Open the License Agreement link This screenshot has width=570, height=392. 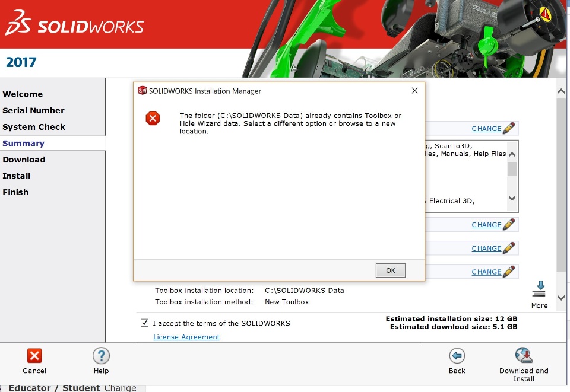[186, 337]
